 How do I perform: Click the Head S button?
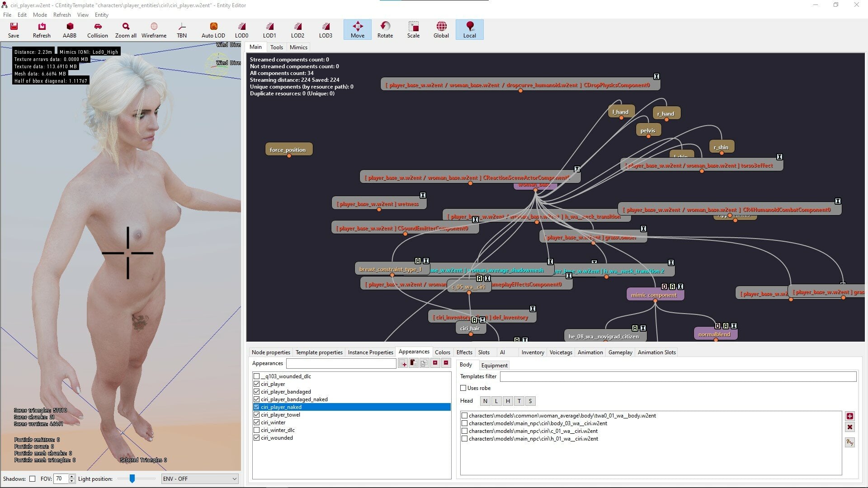pyautogui.click(x=530, y=401)
